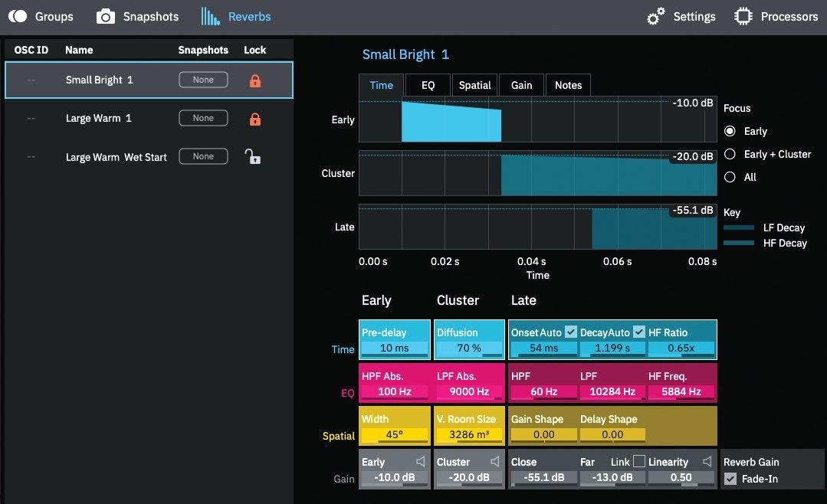
Task: Open the Reverbs bars icon
Action: click(x=210, y=16)
